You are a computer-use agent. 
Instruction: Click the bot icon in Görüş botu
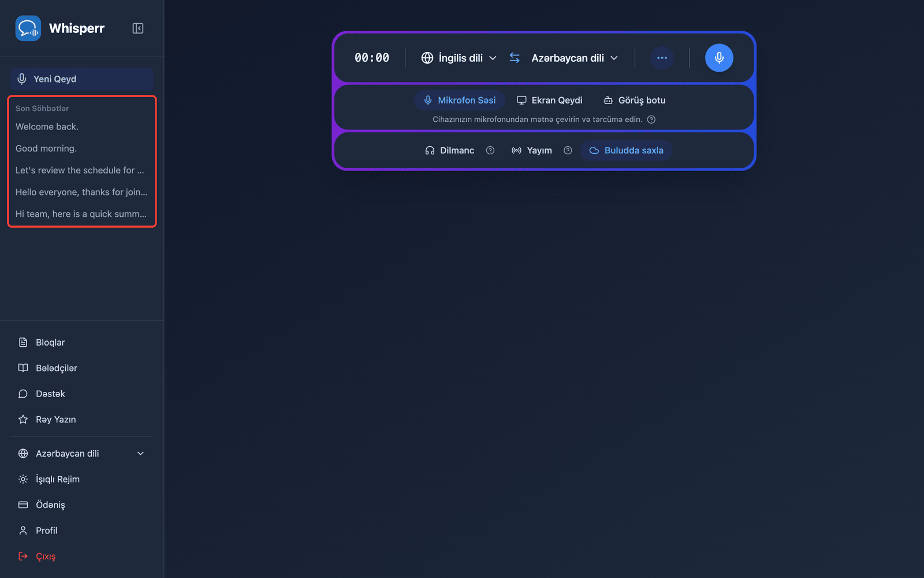[608, 100]
